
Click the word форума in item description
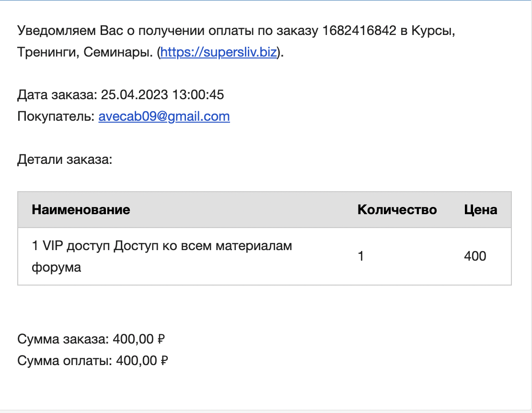click(x=57, y=267)
